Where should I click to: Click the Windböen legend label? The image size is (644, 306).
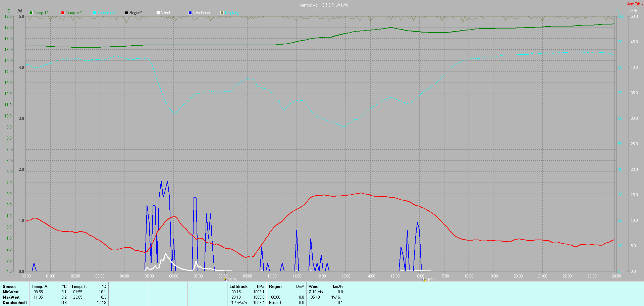pyautogui.click(x=202, y=13)
